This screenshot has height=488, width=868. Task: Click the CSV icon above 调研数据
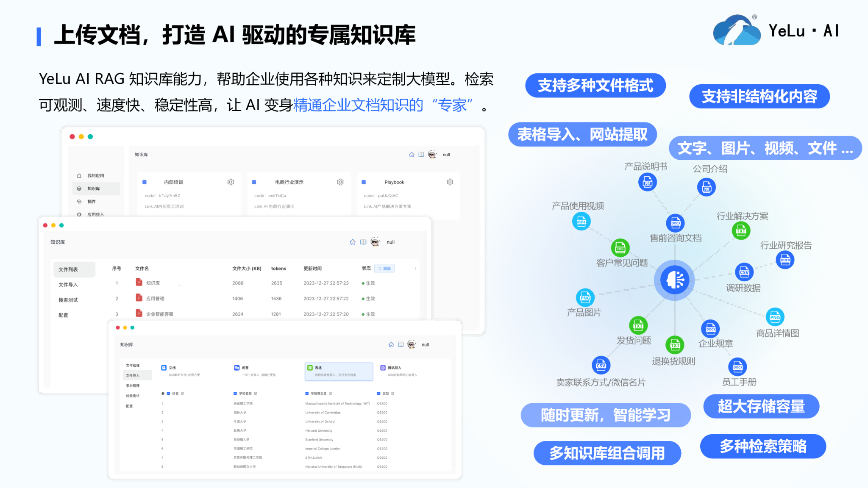click(744, 272)
